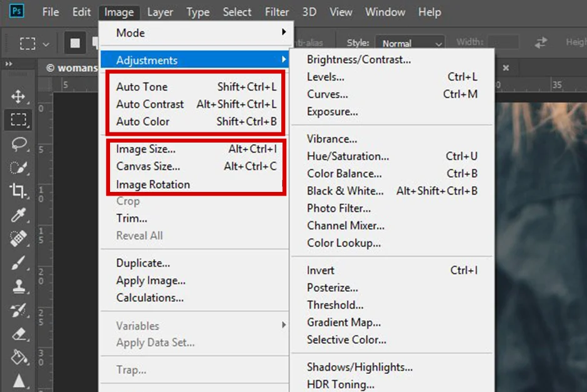This screenshot has width=587, height=392.
Task: Select the Clone Stamp tool
Action: (18, 286)
